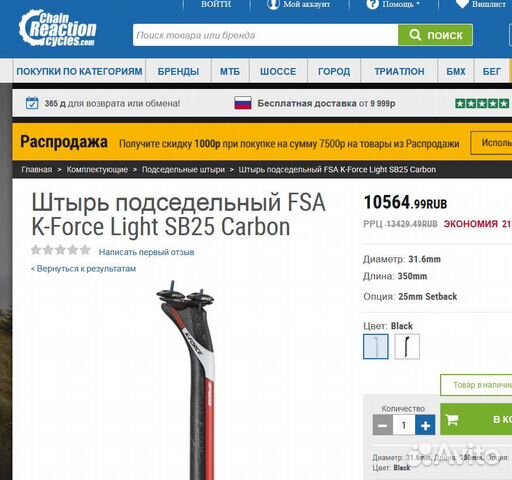This screenshot has width=512, height=480.
Task: Click the green search button with magnifier
Action: click(x=435, y=35)
